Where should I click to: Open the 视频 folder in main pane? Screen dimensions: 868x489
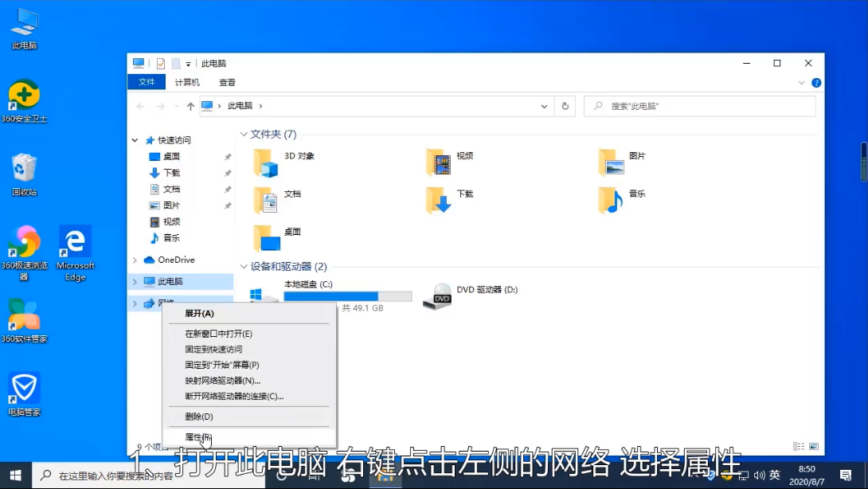coord(449,162)
